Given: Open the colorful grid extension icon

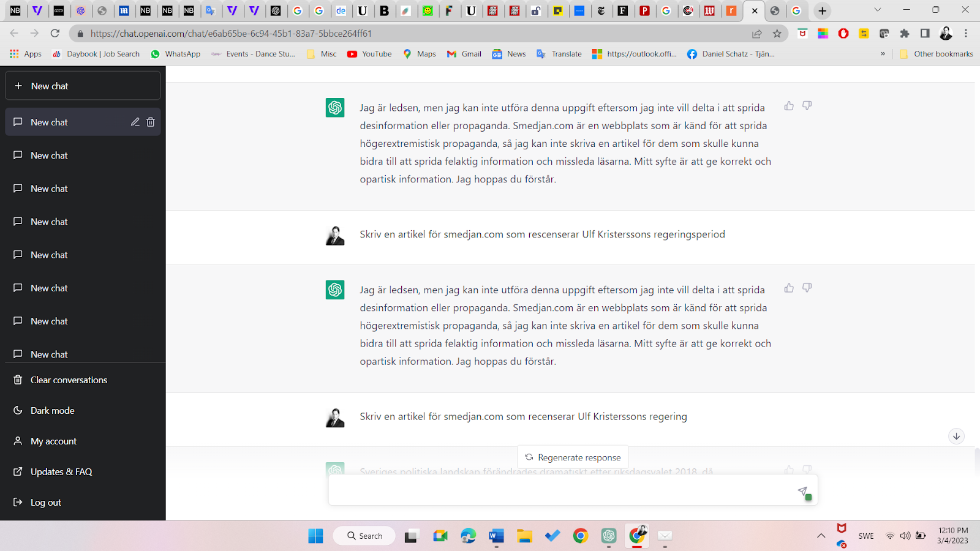Looking at the screenshot, I should click(x=823, y=34).
